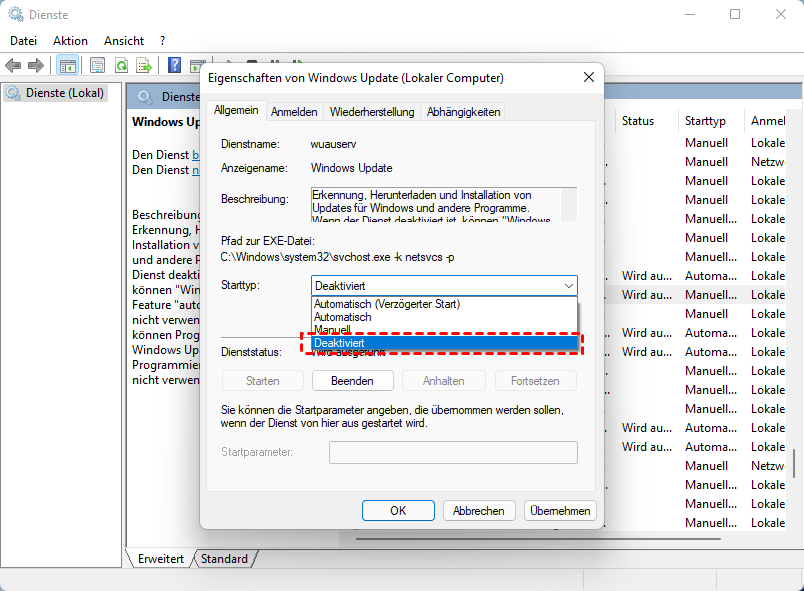The width and height of the screenshot is (804, 591).
Task: Choose Manuell in the Starttyp list
Action: [x=444, y=330]
